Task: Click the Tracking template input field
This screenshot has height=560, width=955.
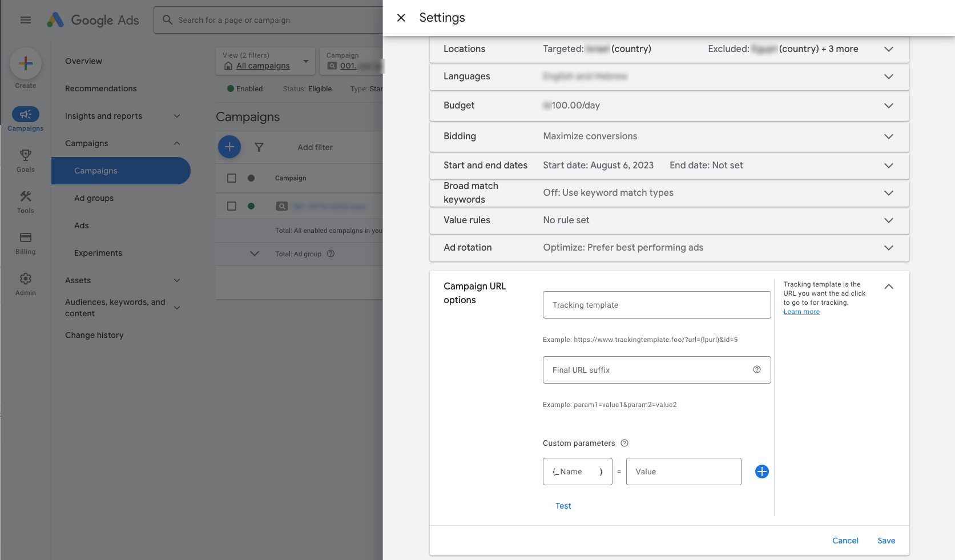Action: point(656,305)
